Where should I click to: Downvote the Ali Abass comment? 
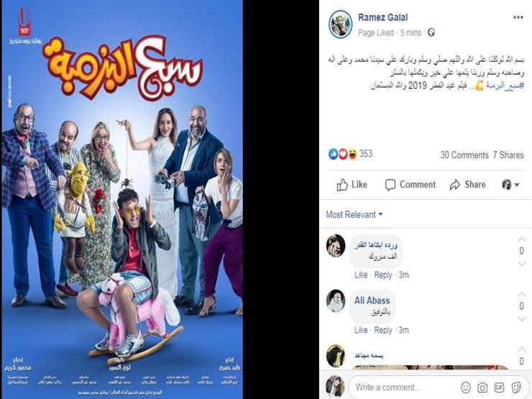521,319
